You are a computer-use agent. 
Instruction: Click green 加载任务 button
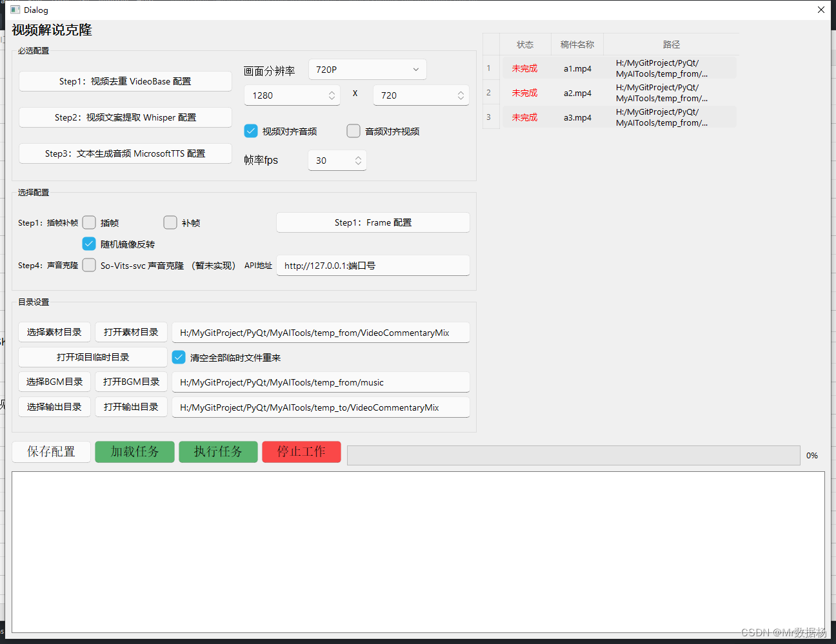pyautogui.click(x=135, y=452)
